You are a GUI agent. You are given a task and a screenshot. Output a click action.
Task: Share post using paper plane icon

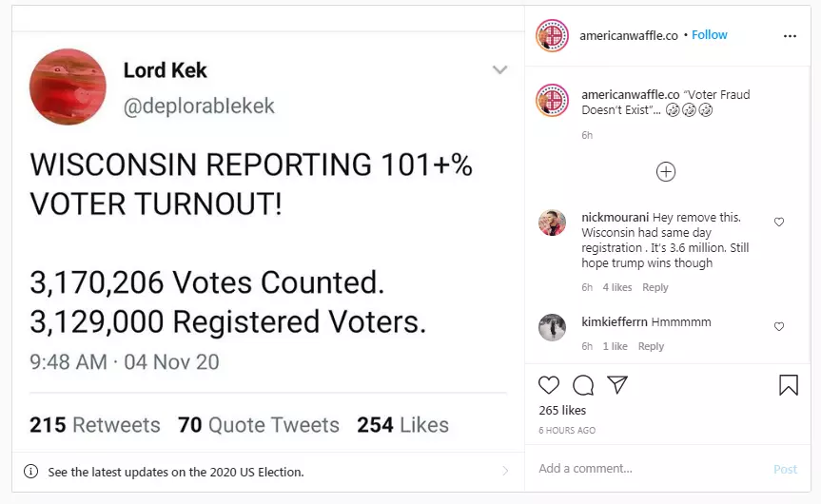tap(617, 385)
